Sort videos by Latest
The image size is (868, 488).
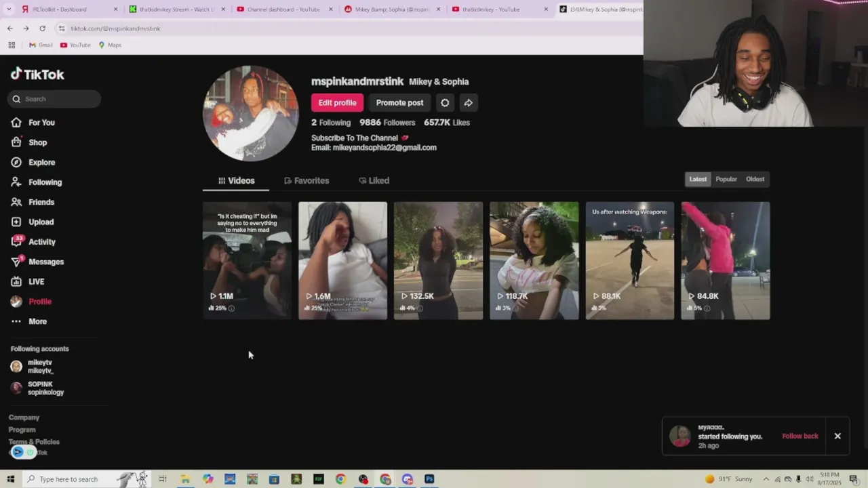point(698,179)
